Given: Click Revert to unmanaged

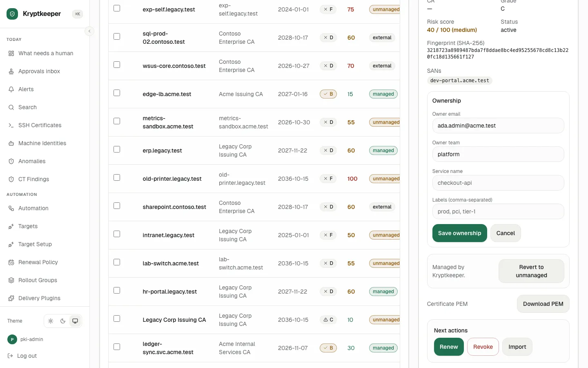Looking at the screenshot, I should [531, 271].
